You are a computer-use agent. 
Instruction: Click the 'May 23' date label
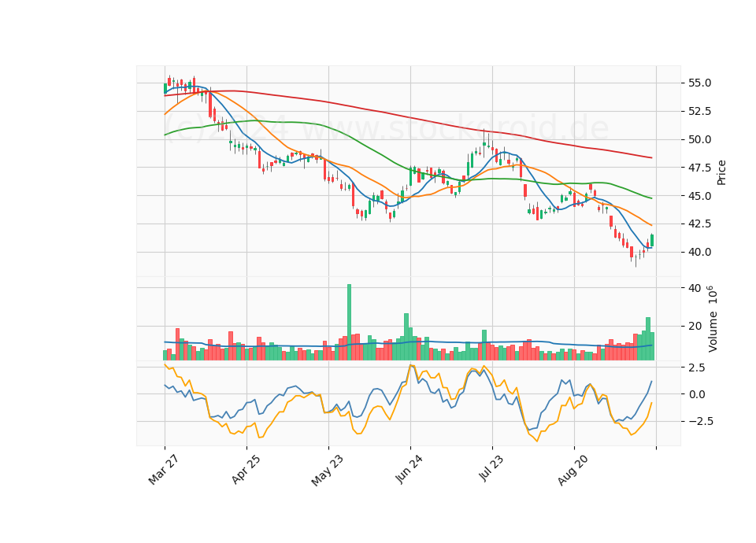pos(327,470)
